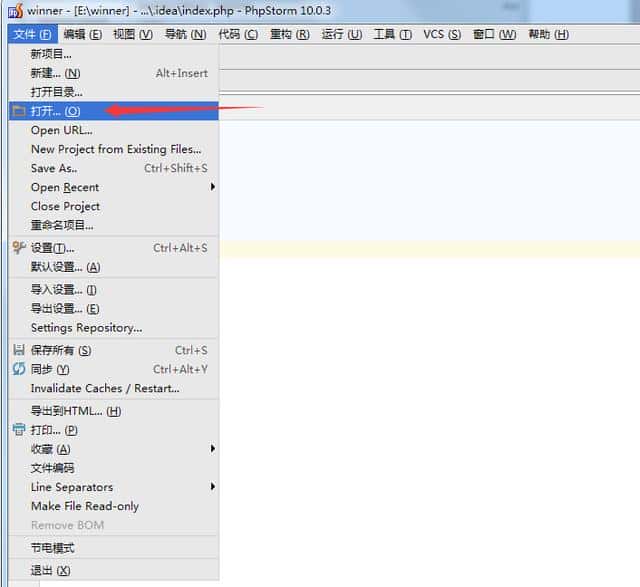Choose 同步 (Y) entry

(113, 369)
